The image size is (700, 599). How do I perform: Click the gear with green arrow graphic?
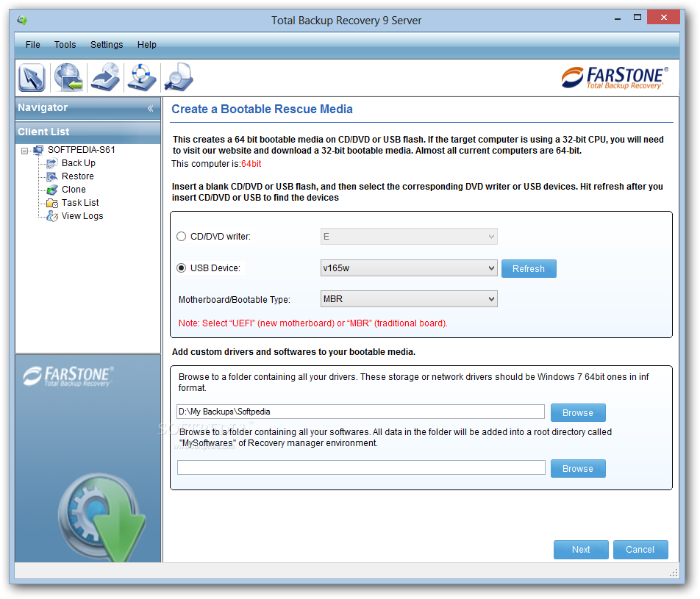pos(101,517)
